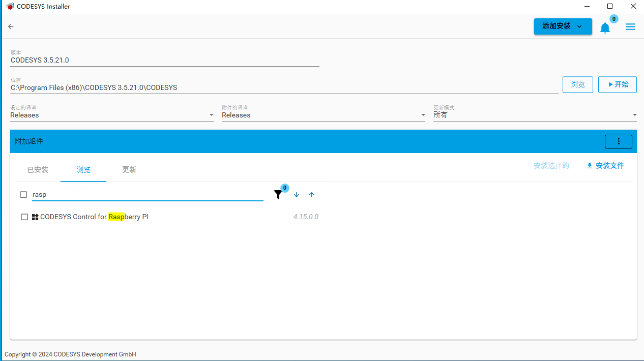Screen dimensions: 644x361
Task: Open the three-dot menu in 附加组件 header
Action: tap(619, 141)
